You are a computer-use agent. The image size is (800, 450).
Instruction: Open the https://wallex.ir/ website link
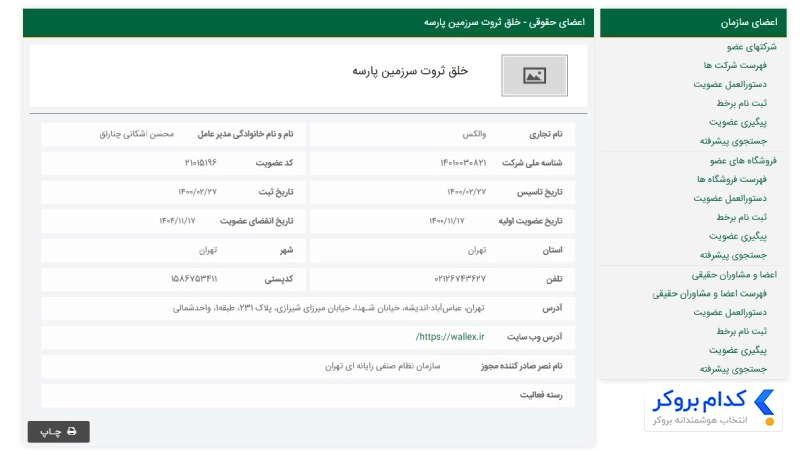click(x=449, y=337)
